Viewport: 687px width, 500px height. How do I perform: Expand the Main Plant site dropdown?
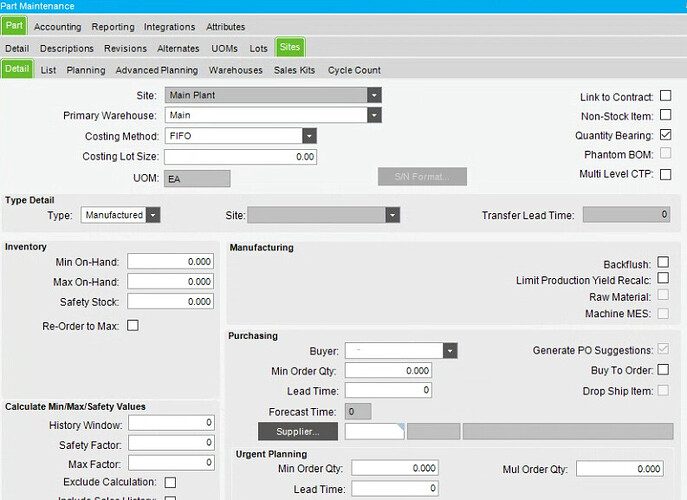click(x=374, y=95)
